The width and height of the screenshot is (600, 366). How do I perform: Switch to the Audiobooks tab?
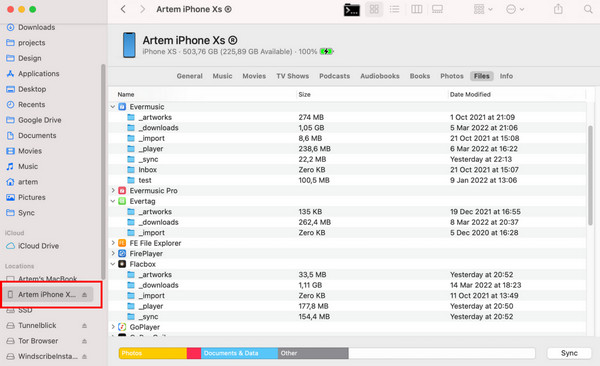pyautogui.click(x=380, y=76)
